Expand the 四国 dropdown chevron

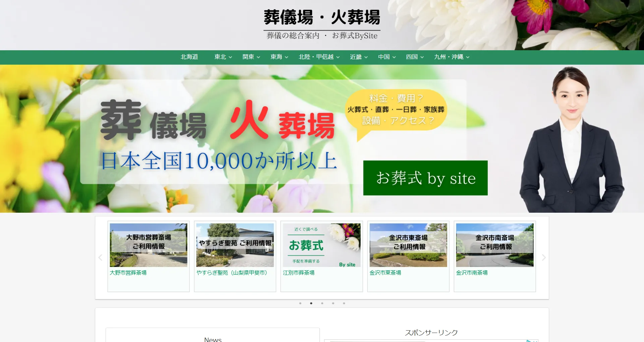(422, 58)
